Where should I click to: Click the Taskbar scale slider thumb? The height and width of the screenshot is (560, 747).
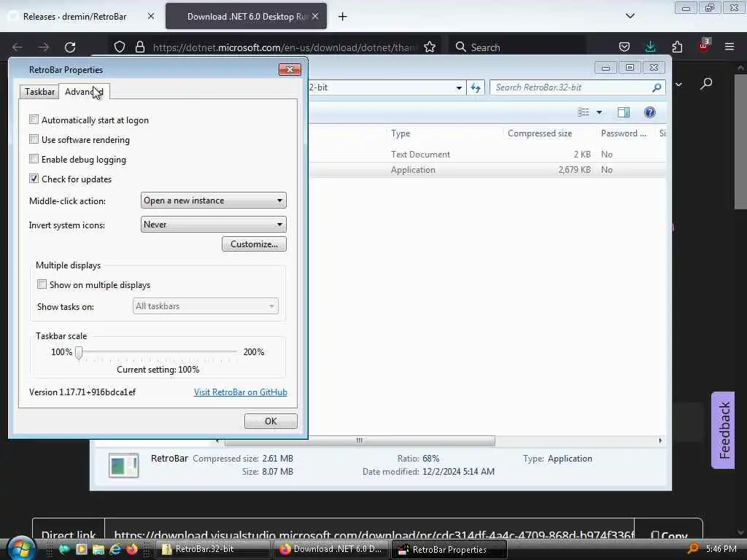(79, 352)
